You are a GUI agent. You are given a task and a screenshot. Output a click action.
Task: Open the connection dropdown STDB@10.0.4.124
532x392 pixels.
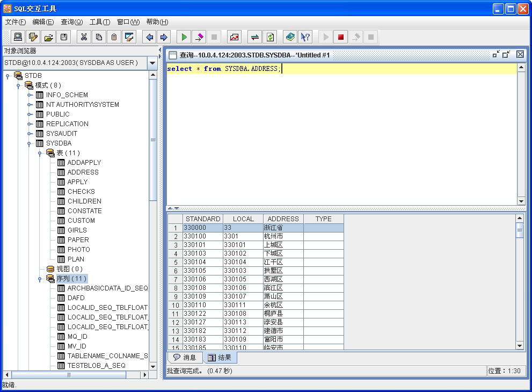(152, 63)
